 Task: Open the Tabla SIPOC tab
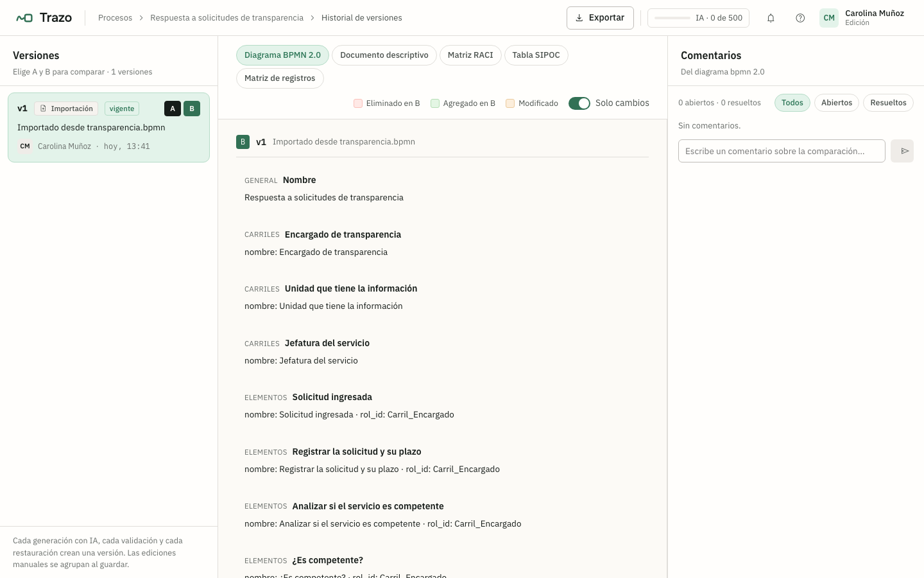536,55
